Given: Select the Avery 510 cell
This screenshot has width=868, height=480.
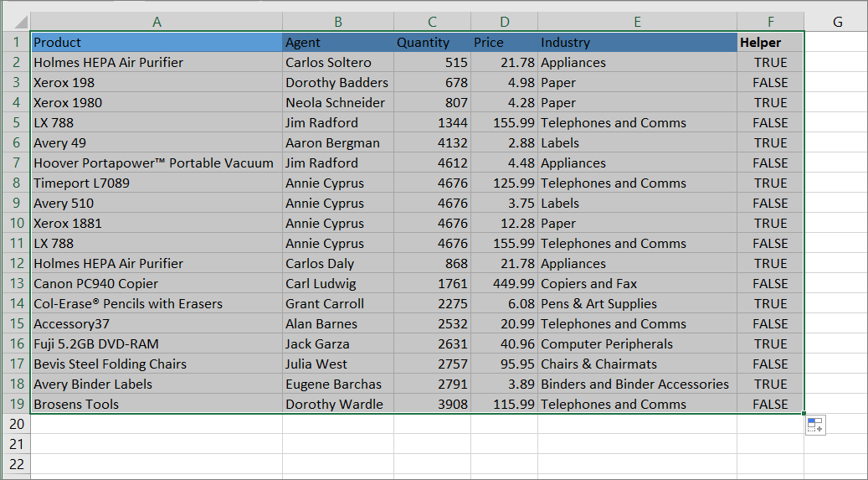Looking at the screenshot, I should [x=157, y=203].
